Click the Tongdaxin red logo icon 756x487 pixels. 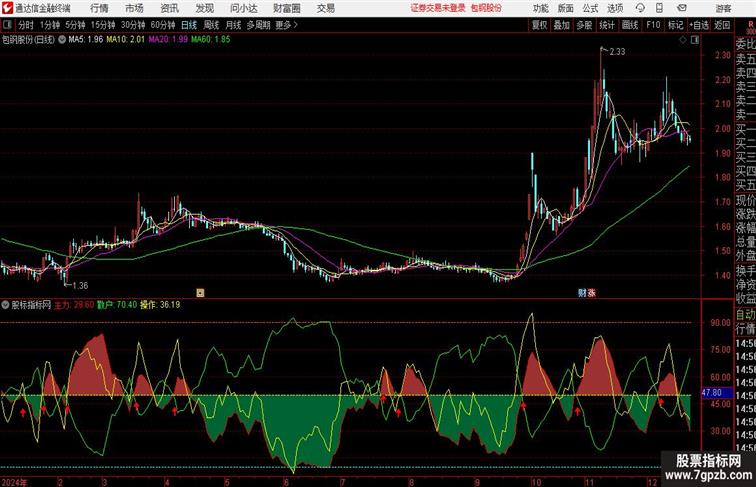7,8
